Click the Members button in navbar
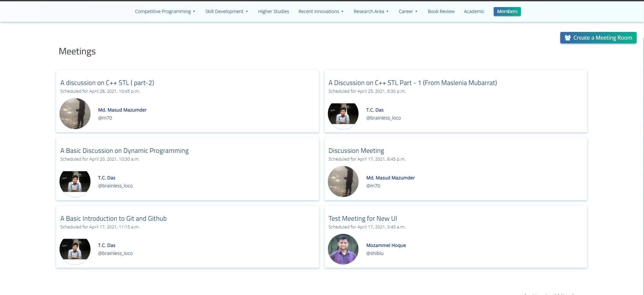This screenshot has width=644, height=295. [507, 11]
